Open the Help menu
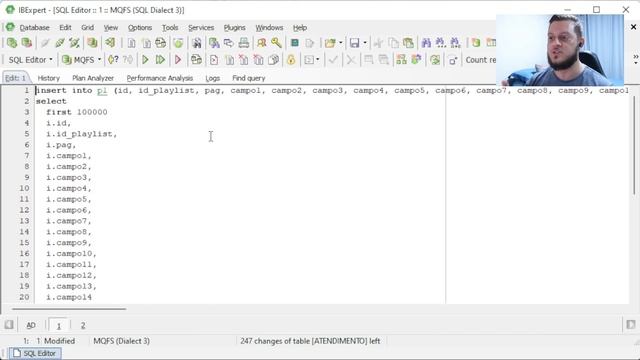 pos(300,28)
